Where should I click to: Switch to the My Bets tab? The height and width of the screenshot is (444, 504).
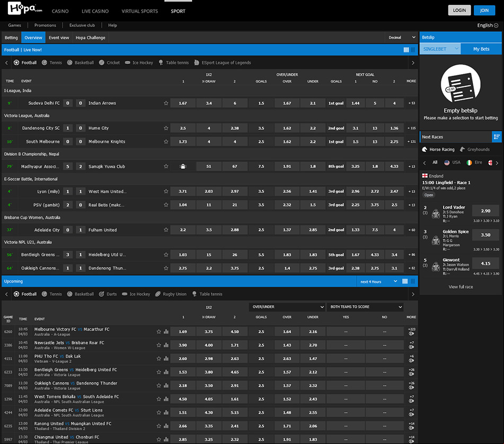click(x=481, y=49)
